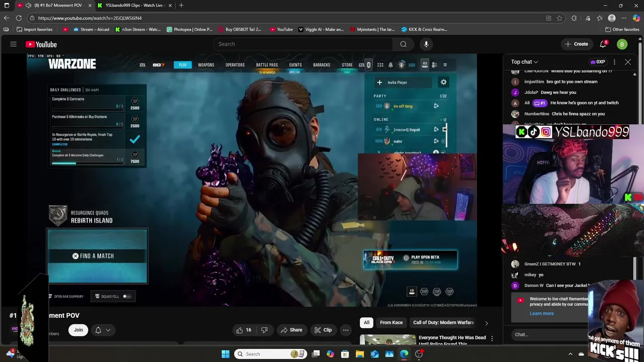The height and width of the screenshot is (362, 644).
Task: Share the video with Share button
Action: [x=291, y=330]
